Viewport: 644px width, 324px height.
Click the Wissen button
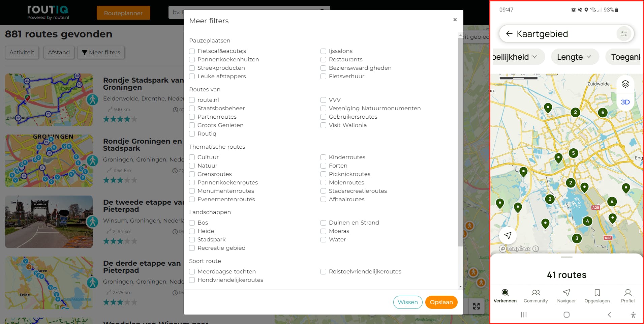(x=408, y=302)
